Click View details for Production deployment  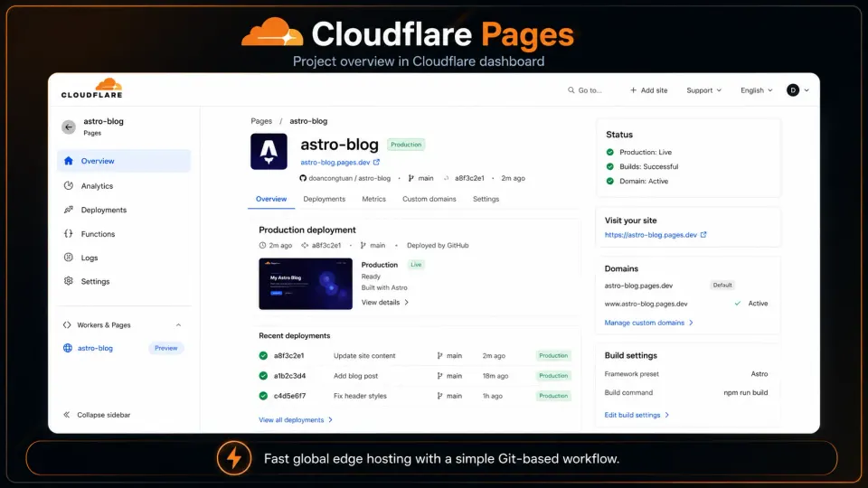click(385, 303)
